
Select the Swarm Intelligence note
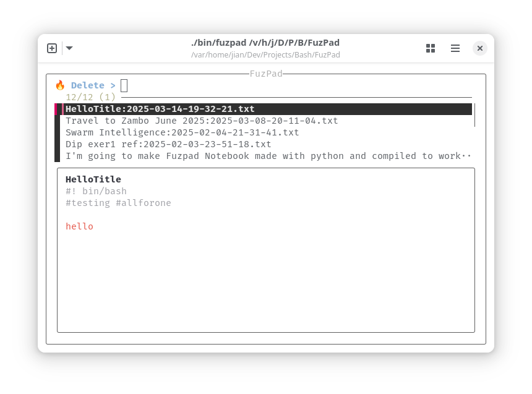click(182, 132)
